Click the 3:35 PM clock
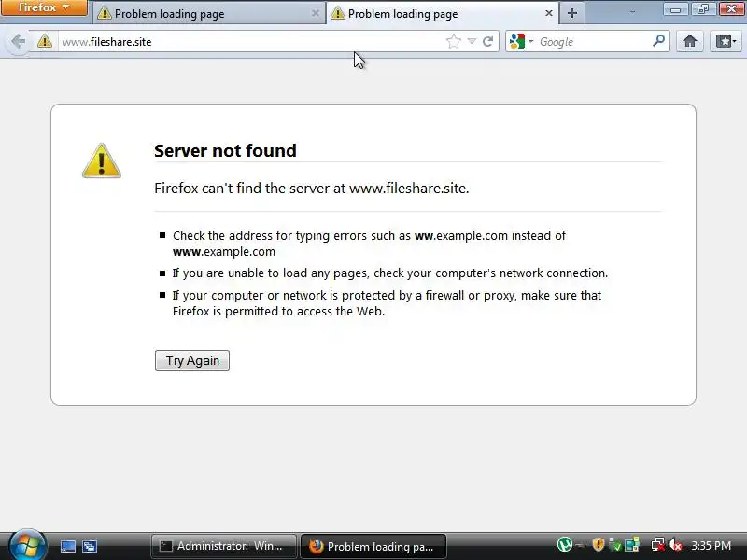This screenshot has height=560, width=747. coord(712,545)
